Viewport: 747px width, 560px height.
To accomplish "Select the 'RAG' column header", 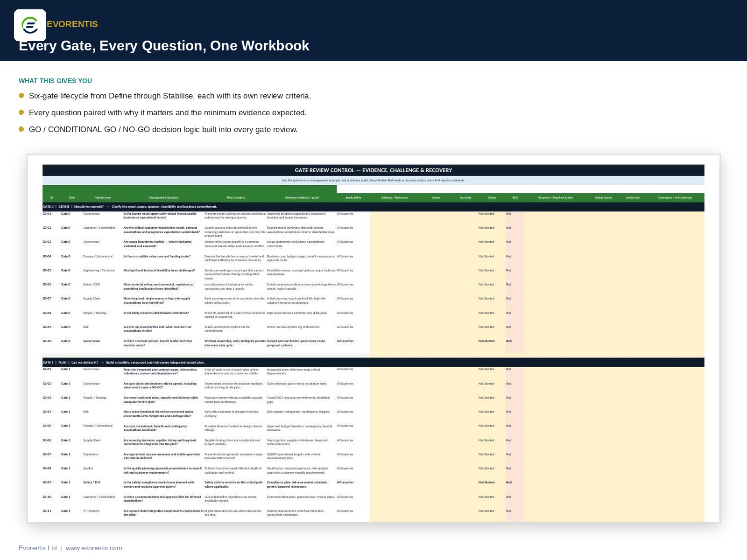I will [515, 197].
